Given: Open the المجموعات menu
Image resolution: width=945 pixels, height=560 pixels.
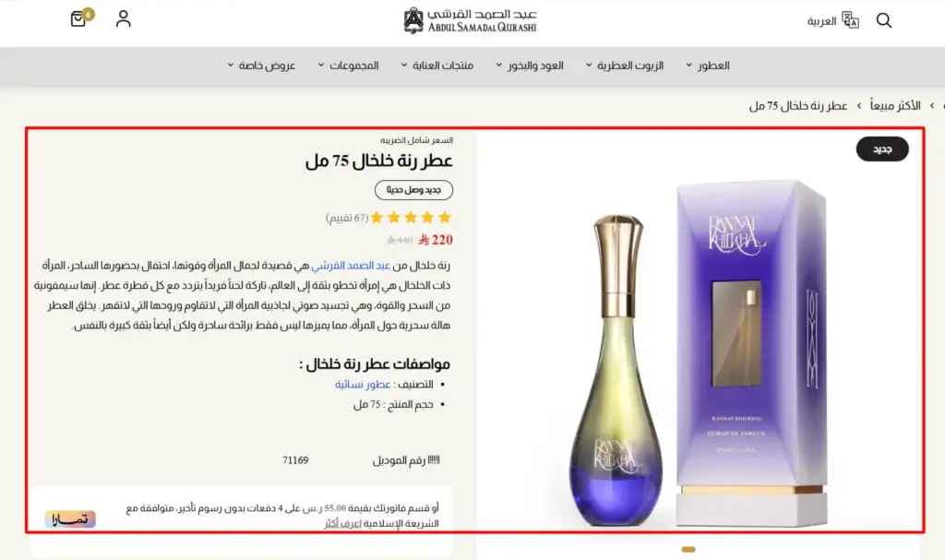Looking at the screenshot, I should click(x=348, y=66).
